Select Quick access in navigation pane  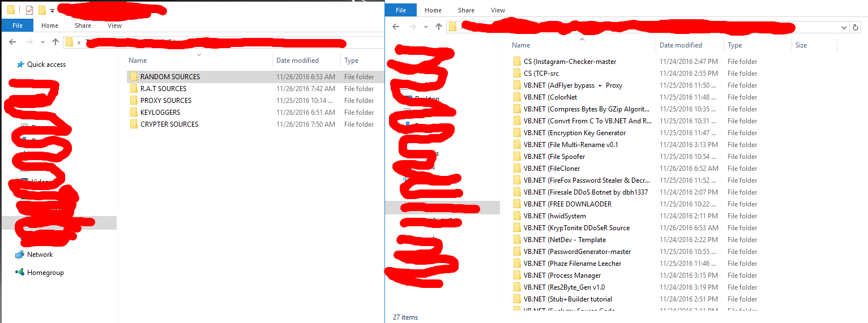(x=46, y=64)
